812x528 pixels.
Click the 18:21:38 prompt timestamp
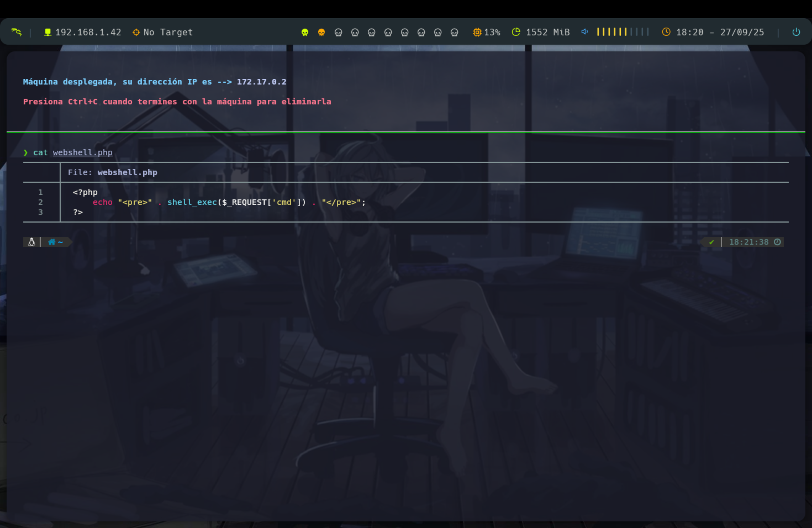coord(748,242)
